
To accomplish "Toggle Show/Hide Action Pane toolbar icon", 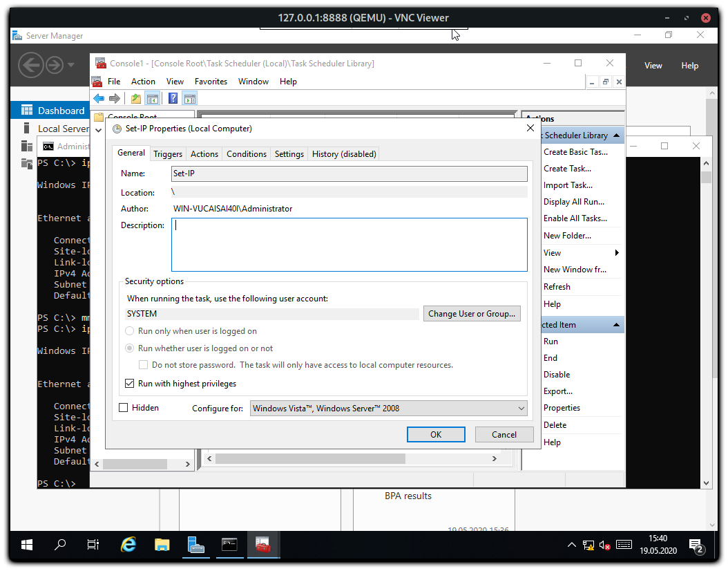I will (x=190, y=99).
